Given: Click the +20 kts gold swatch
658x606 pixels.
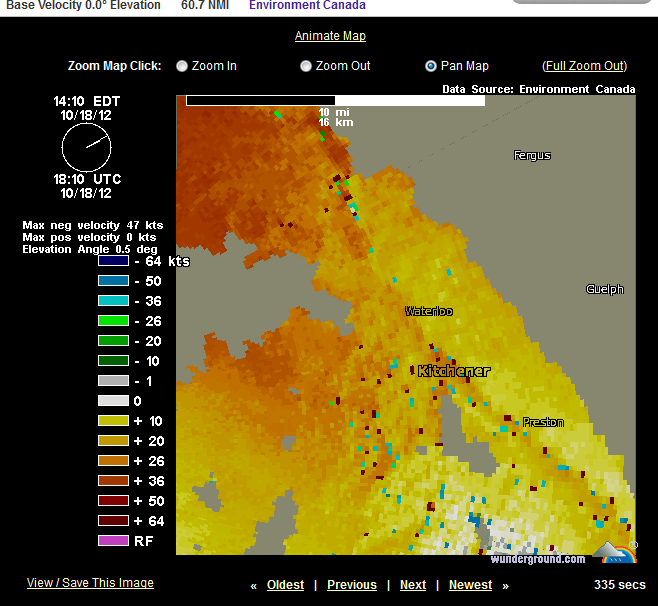Looking at the screenshot, I should coord(113,441).
